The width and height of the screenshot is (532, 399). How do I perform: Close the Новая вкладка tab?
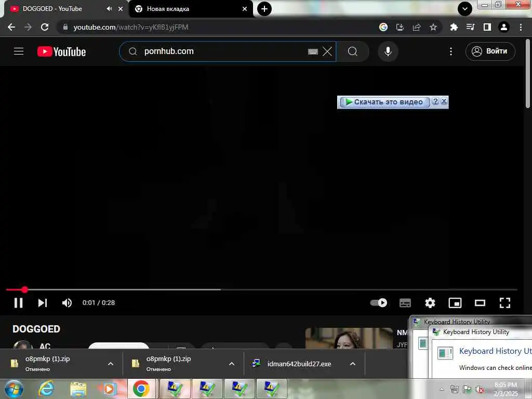coord(245,9)
